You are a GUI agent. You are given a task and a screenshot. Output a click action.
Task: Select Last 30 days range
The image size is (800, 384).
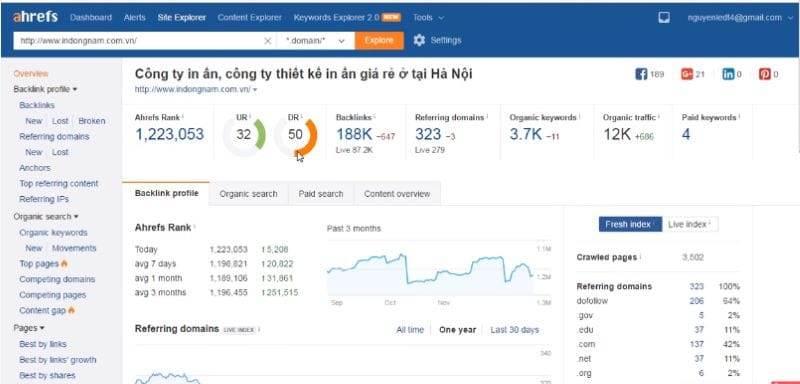514,330
